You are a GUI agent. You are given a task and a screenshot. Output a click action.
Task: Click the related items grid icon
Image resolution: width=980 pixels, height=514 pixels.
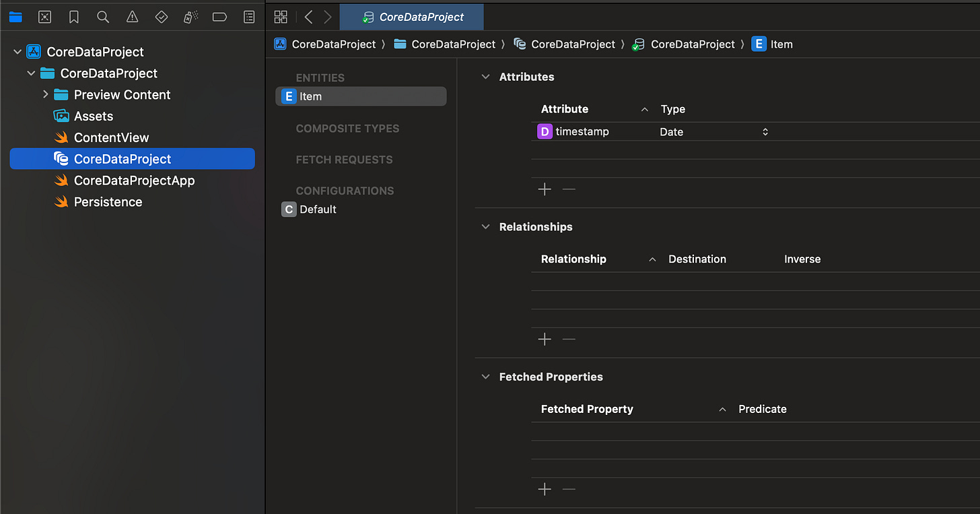281,17
